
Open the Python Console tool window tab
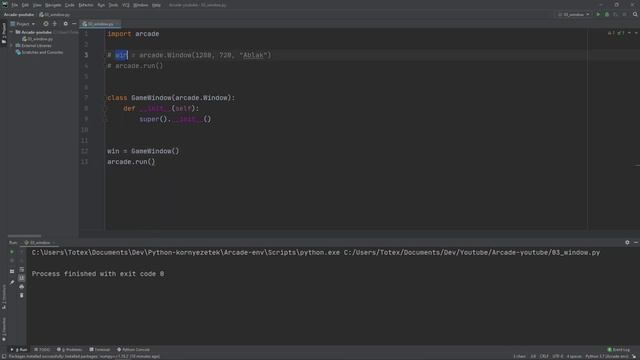[133, 350]
